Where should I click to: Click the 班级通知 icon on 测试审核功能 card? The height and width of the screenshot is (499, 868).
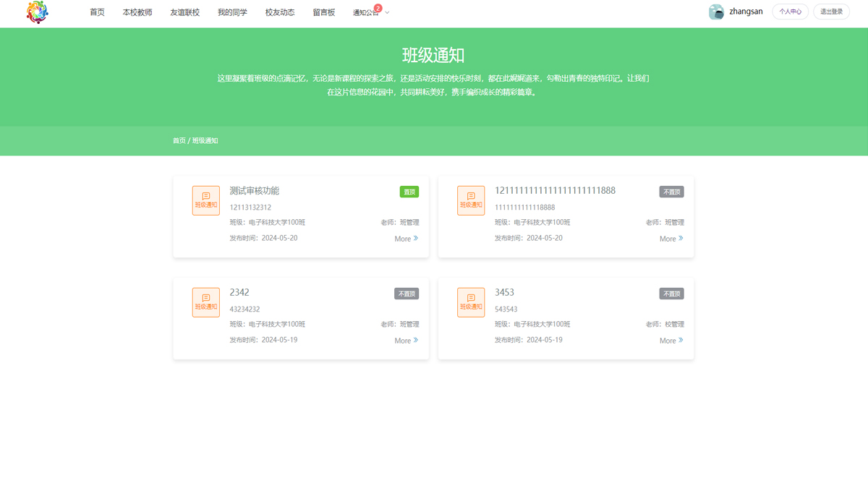coord(206,200)
